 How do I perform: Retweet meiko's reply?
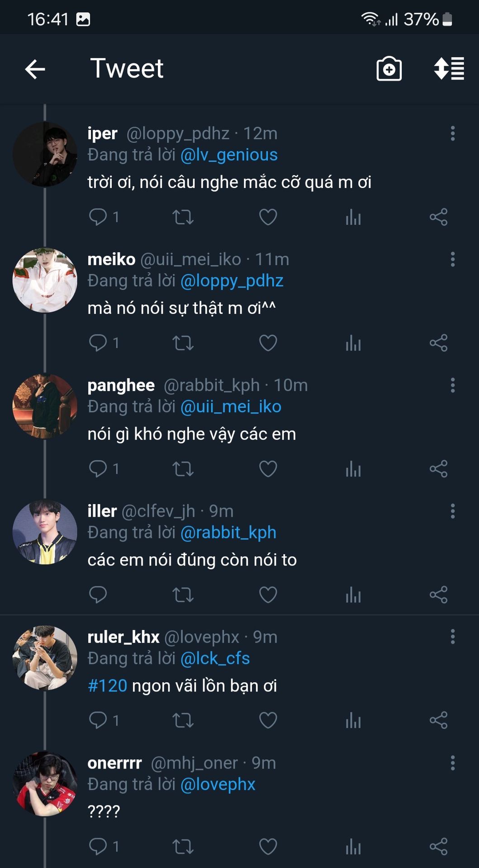pyautogui.click(x=183, y=343)
